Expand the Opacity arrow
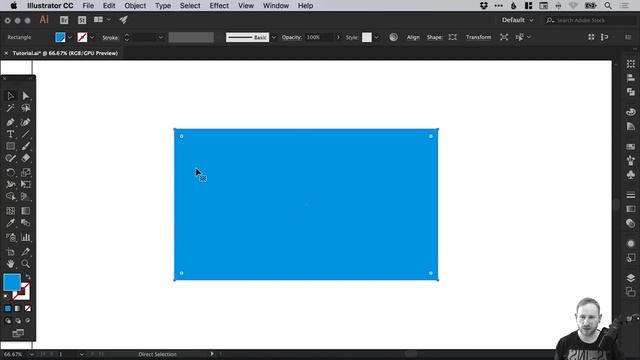This screenshot has width=640, height=360. pos(338,38)
